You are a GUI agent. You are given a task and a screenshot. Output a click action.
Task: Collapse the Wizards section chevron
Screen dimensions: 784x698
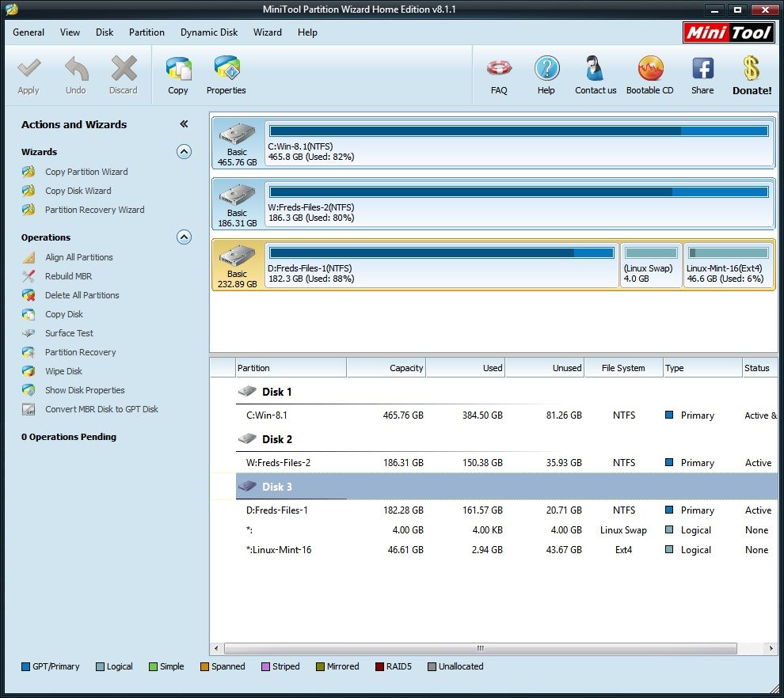pos(184,151)
